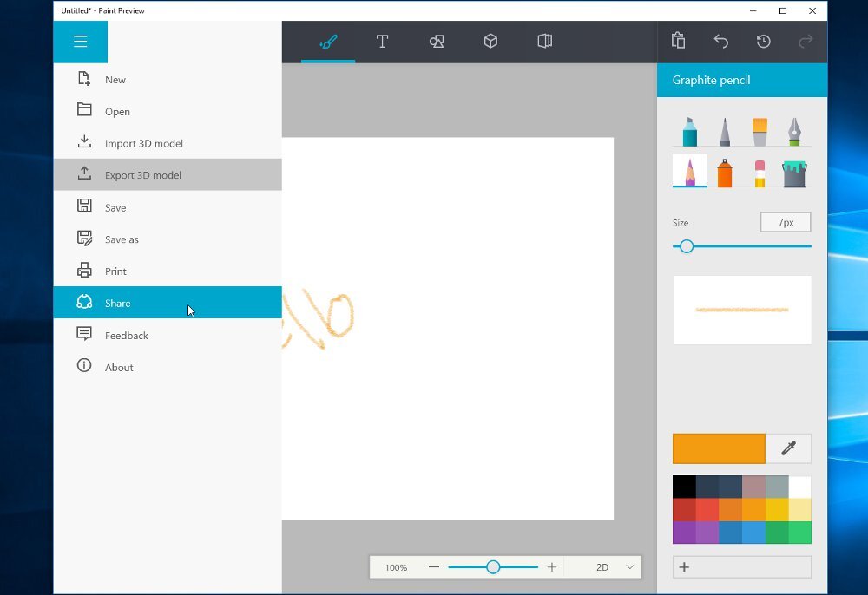
Task: Click Save as in the menu
Action: point(122,239)
